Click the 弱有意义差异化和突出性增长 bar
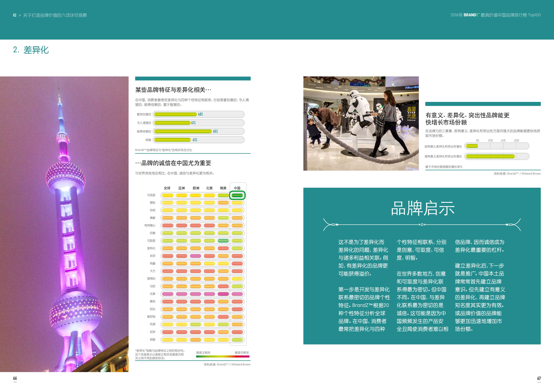Screen dimensions: 554x392 coord(497,146)
